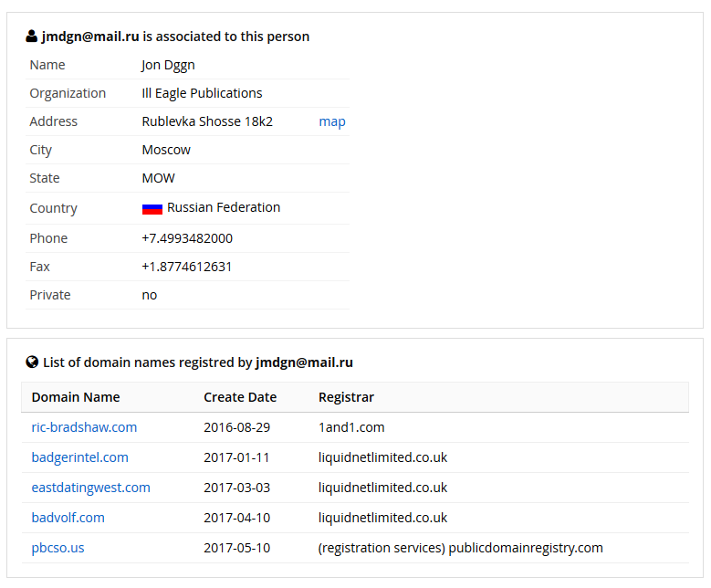Click the person icon beside jmdgn@mail.ru
The height and width of the screenshot is (588, 711).
click(x=31, y=37)
